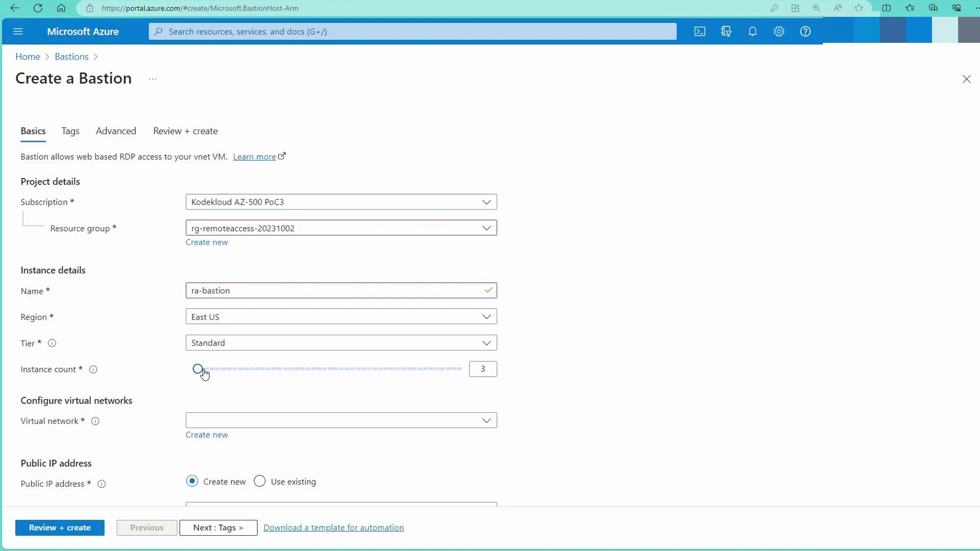
Task: Switch to the Tags tab
Action: (x=70, y=131)
